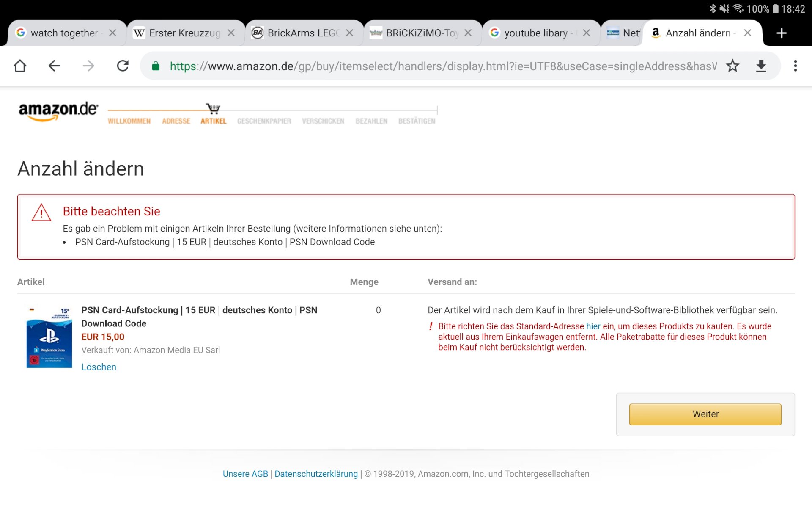Image resolution: width=812 pixels, height=508 pixels.
Task: Close the 'BRiCKiZiMO-Toy' tab
Action: pyautogui.click(x=468, y=33)
